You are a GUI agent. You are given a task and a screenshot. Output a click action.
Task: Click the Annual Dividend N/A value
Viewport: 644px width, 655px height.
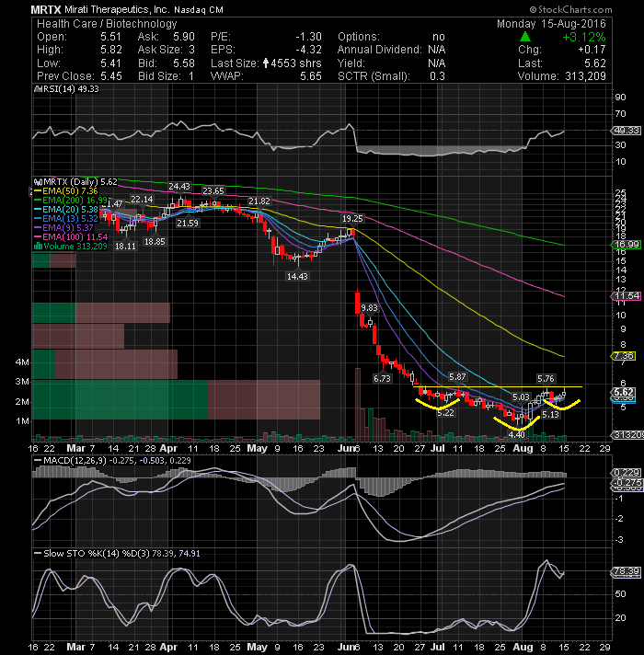436,50
